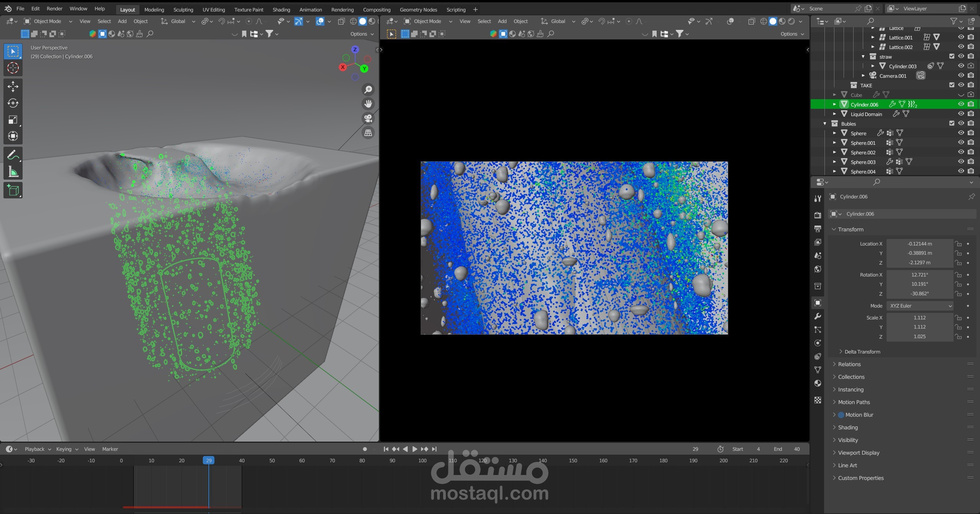Viewport: 980px width, 514px height.
Task: Choose the Measure tool
Action: pos(13,172)
